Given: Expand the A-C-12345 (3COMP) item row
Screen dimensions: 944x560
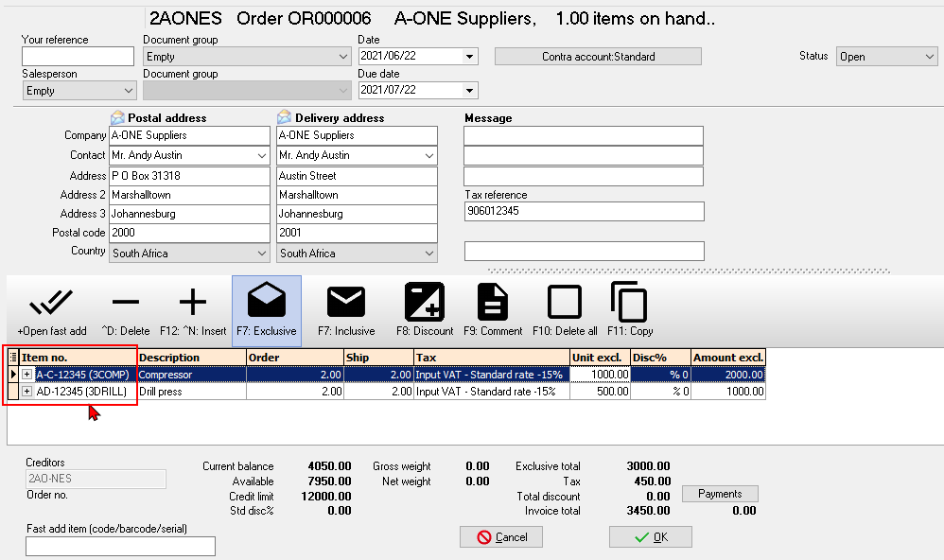Looking at the screenshot, I should point(27,375).
